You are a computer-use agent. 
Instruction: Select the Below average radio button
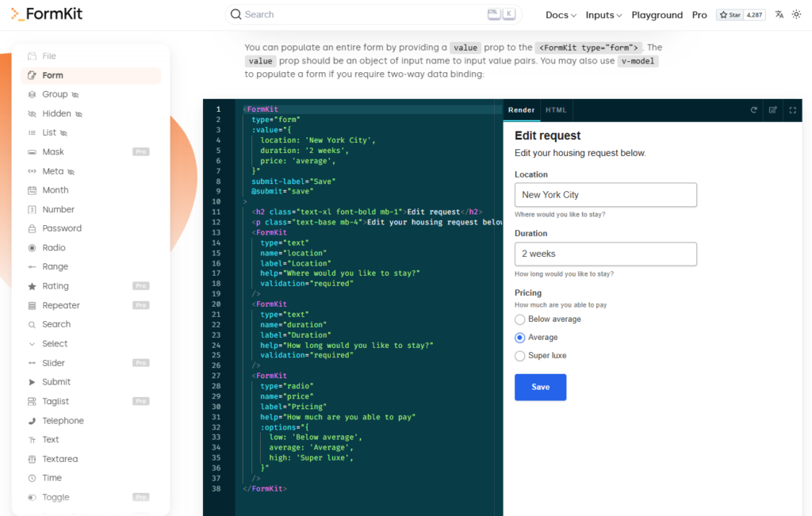pyautogui.click(x=520, y=319)
